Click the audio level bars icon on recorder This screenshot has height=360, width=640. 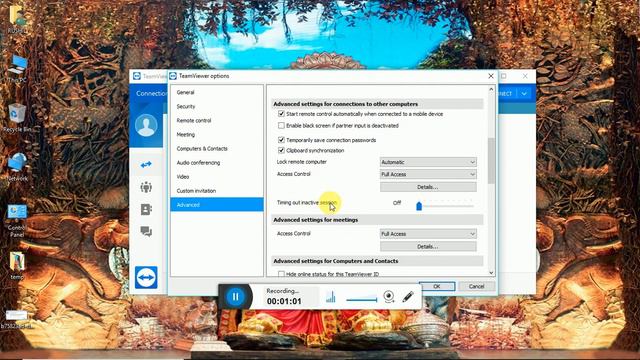coord(331,297)
